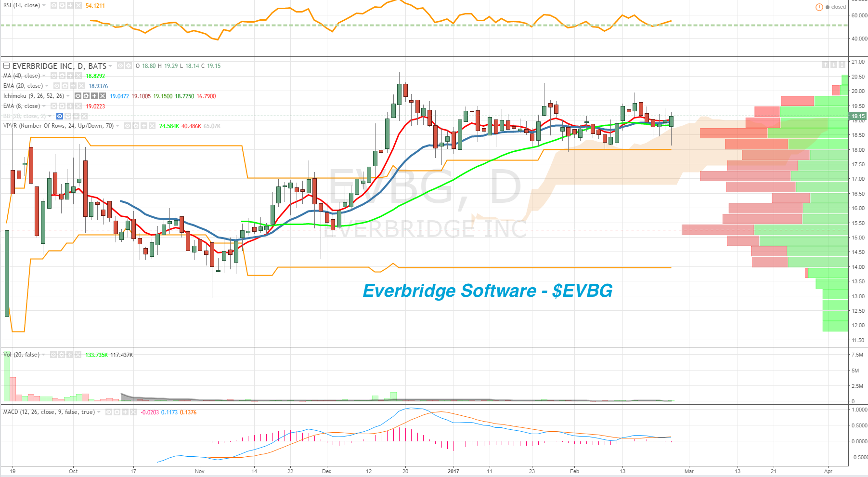Expand MACD indicator dropdown
This screenshot has width=868, height=477.
click(x=99, y=412)
